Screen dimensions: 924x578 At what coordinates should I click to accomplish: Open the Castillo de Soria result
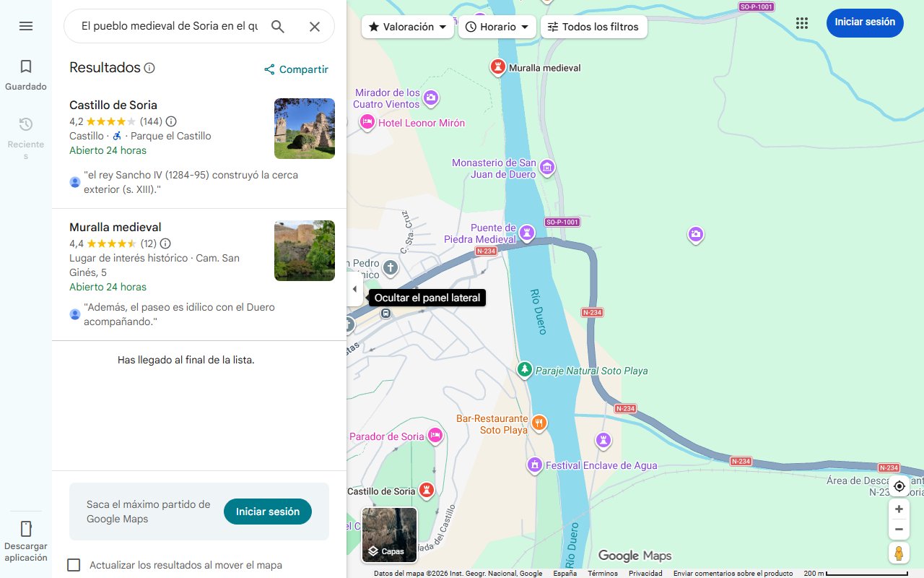(113, 105)
